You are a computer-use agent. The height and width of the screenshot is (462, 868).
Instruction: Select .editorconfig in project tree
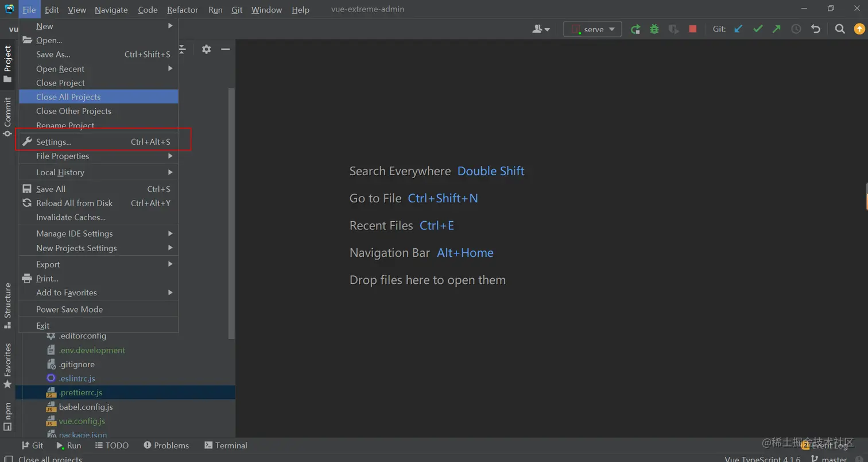[82, 336]
